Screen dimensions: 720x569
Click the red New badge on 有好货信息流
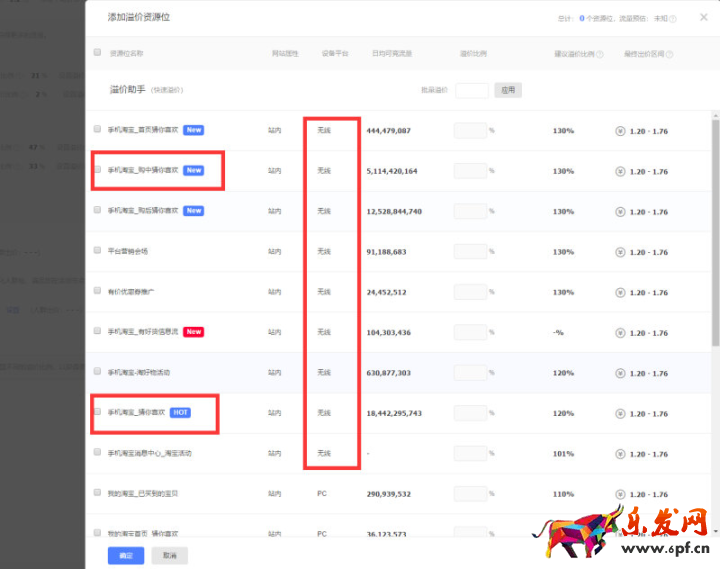point(193,332)
